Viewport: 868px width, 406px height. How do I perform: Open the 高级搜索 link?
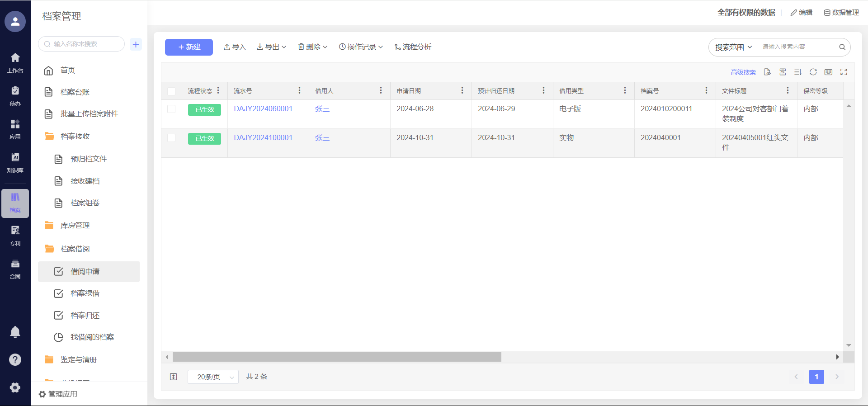(743, 72)
